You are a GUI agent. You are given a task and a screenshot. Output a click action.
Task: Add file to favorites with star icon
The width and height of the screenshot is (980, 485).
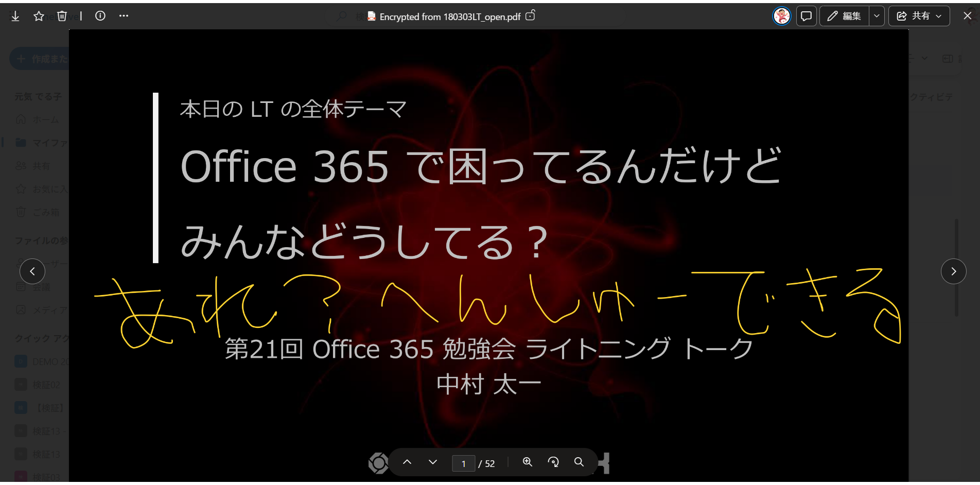39,16
